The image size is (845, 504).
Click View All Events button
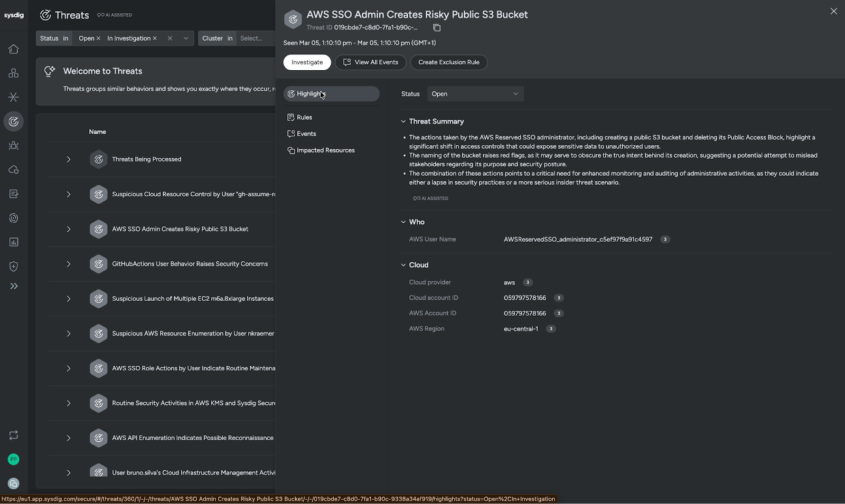370,62
